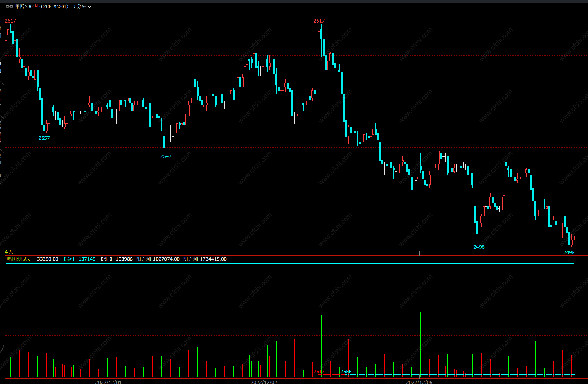Click the 【金】 indicator value label
Screen dimensions: 588x384
[69, 259]
